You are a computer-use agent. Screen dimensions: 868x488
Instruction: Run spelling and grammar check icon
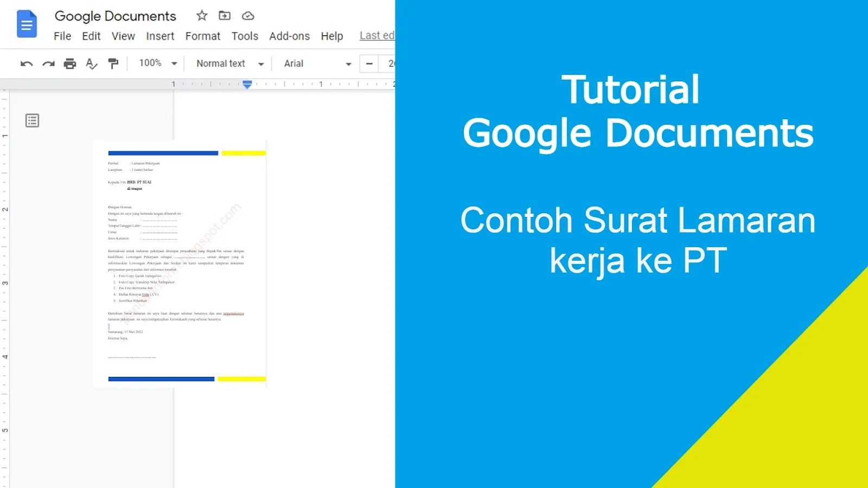point(92,63)
